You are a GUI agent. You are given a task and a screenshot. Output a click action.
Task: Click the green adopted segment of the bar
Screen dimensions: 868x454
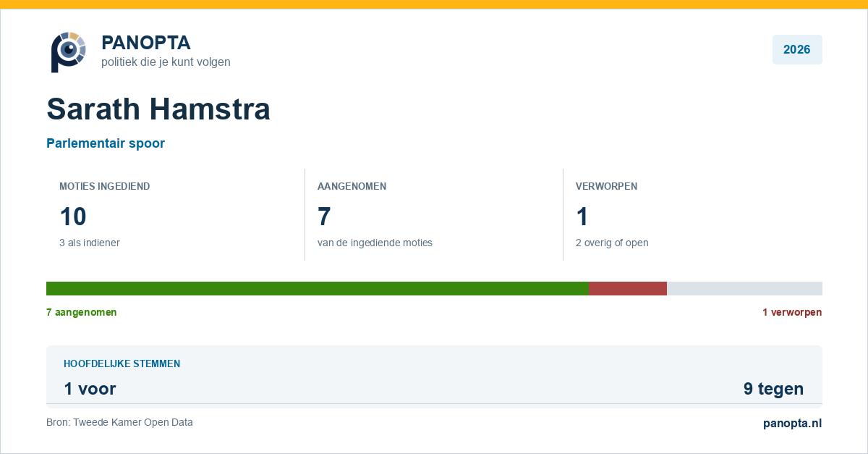(318, 288)
